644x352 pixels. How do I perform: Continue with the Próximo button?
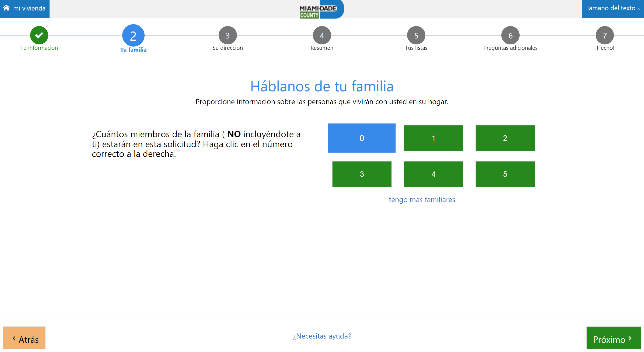point(614,338)
